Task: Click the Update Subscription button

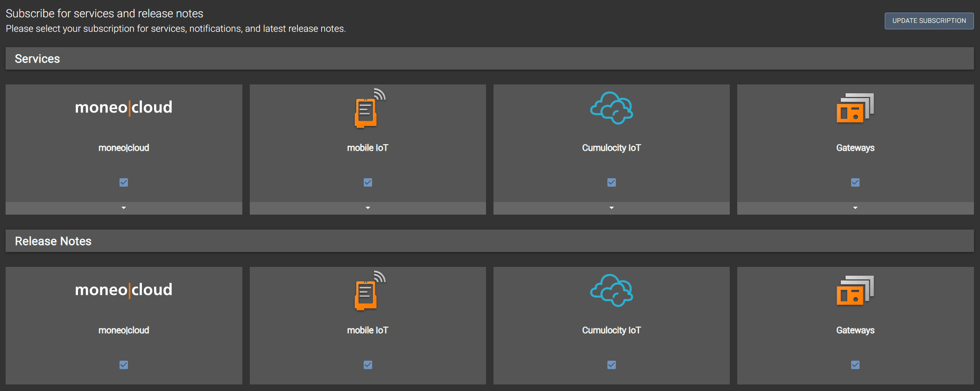Action: pyautogui.click(x=929, y=21)
